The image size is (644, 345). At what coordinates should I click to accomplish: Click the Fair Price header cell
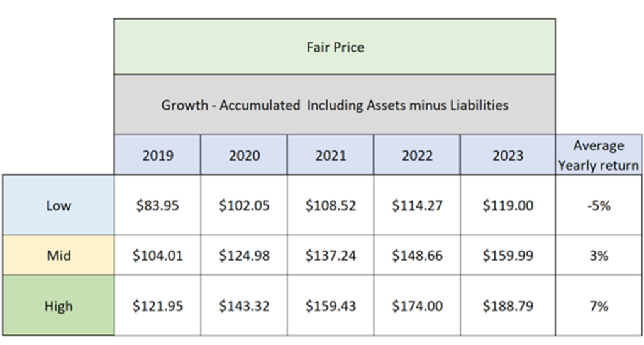point(335,47)
